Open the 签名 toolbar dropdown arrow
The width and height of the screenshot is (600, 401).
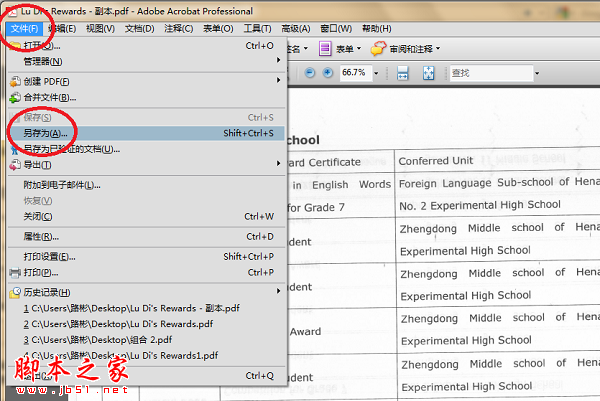306,49
